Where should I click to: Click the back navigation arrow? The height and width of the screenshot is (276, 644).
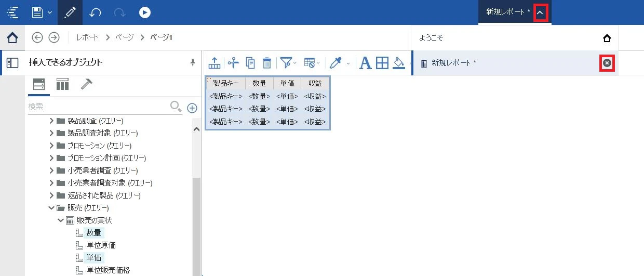[x=37, y=37]
